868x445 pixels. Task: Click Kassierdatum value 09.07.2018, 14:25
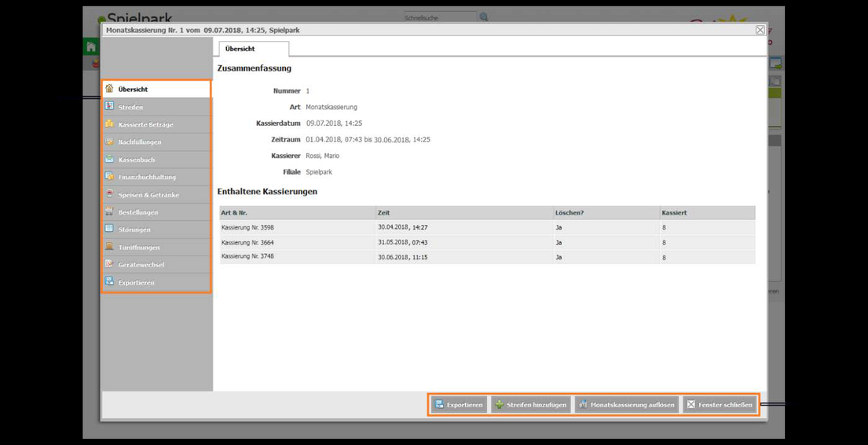coord(334,123)
